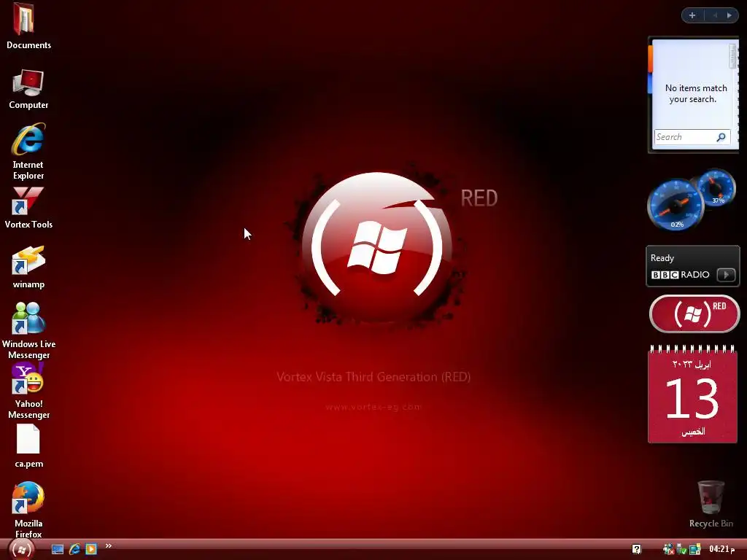Click the question mark language bar icon
The width and height of the screenshot is (747, 560).
[x=636, y=550]
